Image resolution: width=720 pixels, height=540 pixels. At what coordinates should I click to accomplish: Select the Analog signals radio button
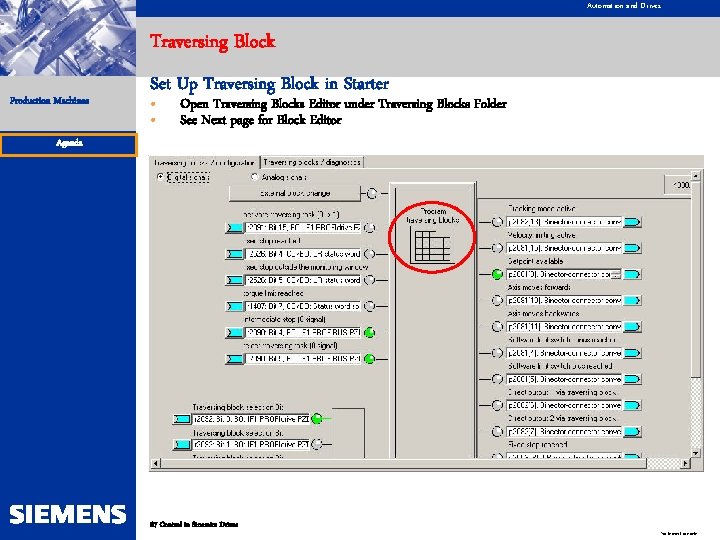tap(254, 177)
